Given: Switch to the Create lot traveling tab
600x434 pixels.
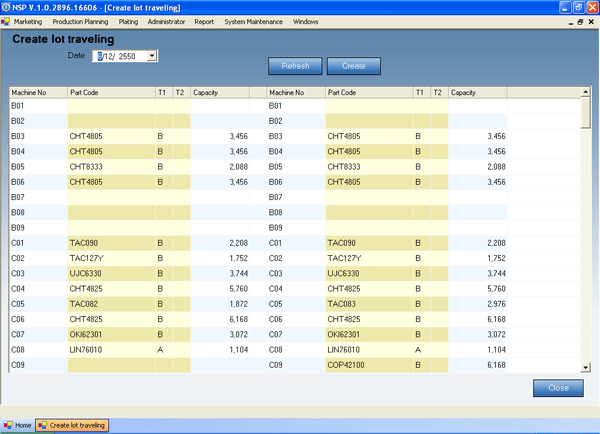Looking at the screenshot, I should [x=72, y=425].
